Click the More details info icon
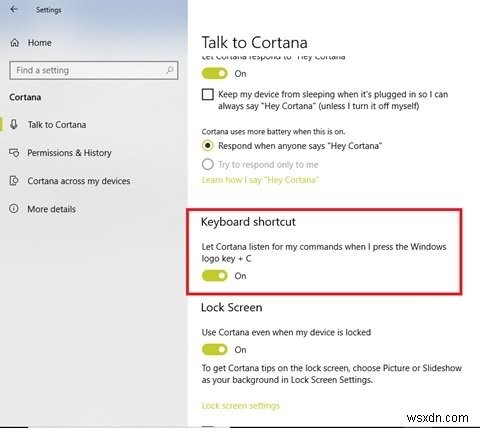 pos(14,209)
